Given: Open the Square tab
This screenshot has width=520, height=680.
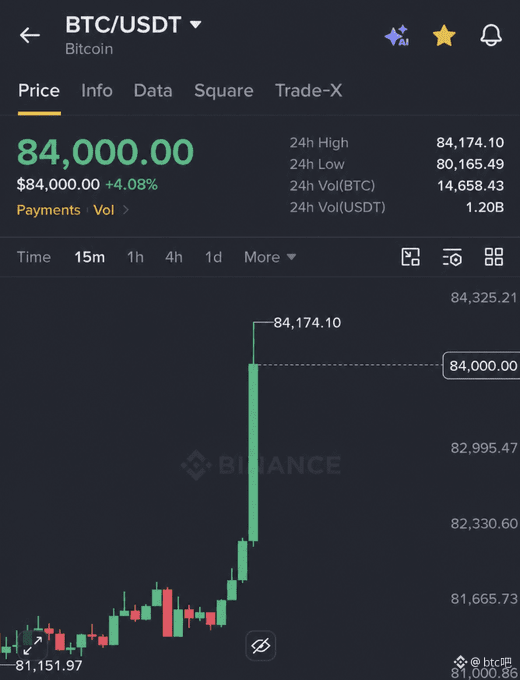Looking at the screenshot, I should pyautogui.click(x=223, y=91).
